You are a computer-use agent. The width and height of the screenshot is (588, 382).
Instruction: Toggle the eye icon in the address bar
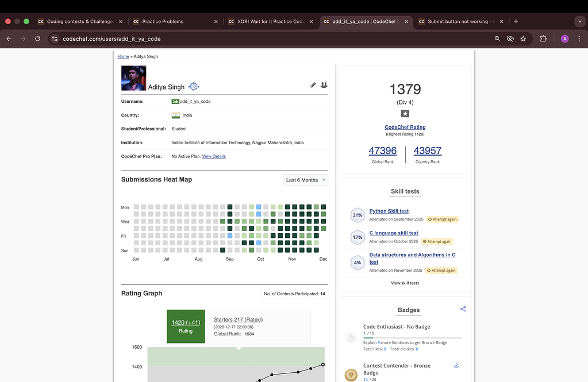(510, 38)
